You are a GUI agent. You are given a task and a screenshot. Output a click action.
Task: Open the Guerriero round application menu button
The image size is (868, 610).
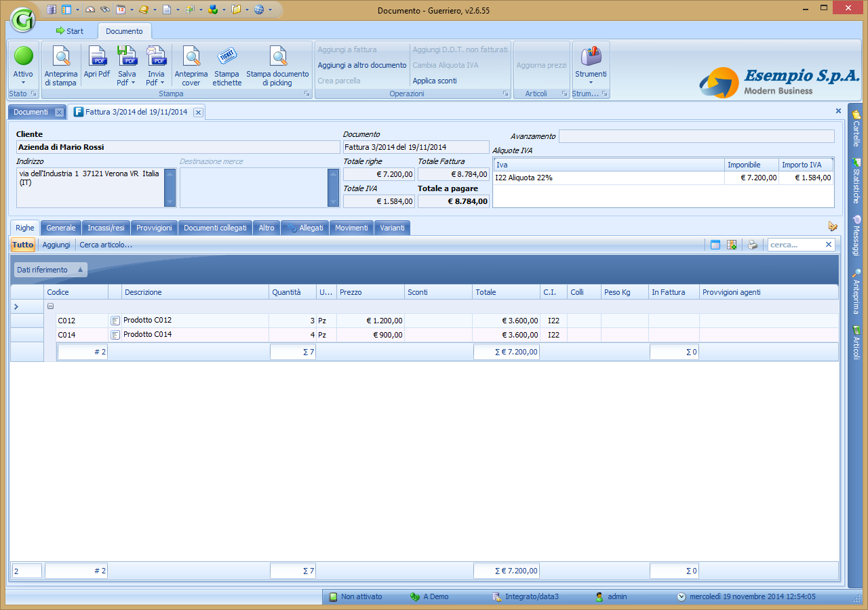tap(23, 18)
